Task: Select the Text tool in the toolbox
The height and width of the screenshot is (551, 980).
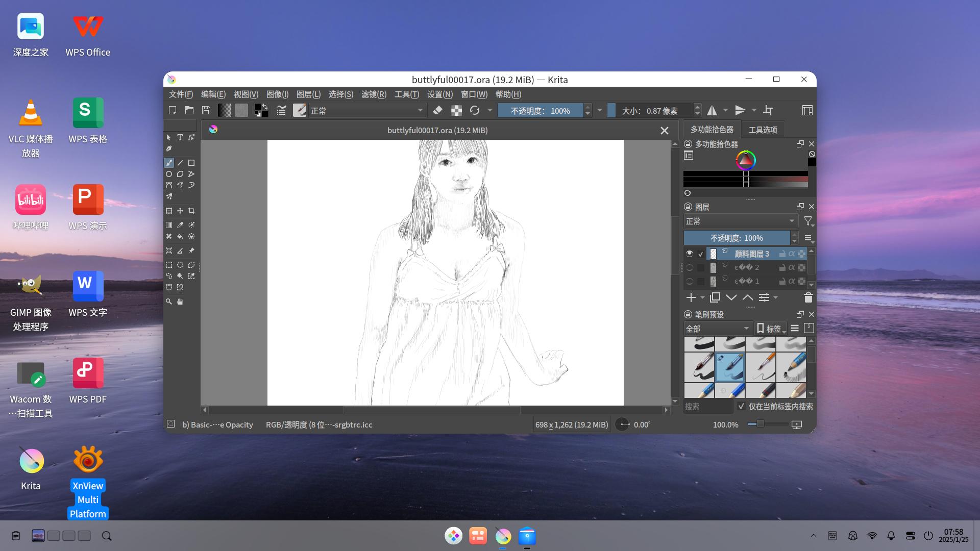Action: pyautogui.click(x=180, y=137)
